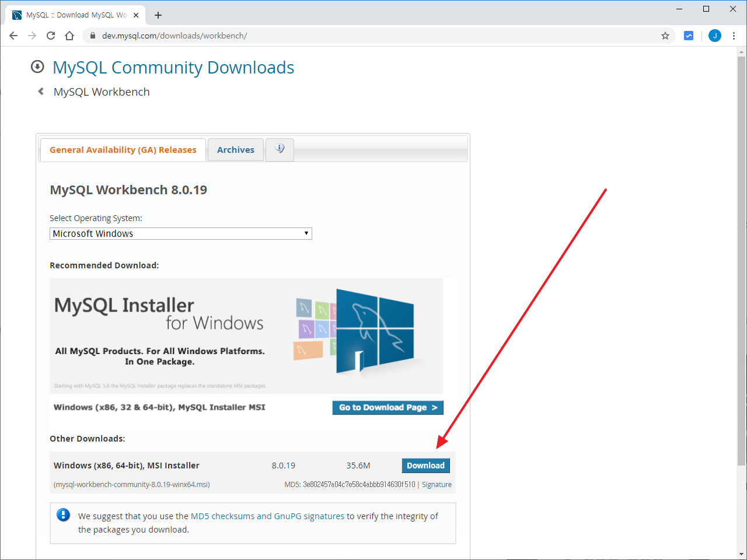Click the page scrollbar down arrow
Screen dimensions: 747x560
pyautogui.click(x=741, y=554)
